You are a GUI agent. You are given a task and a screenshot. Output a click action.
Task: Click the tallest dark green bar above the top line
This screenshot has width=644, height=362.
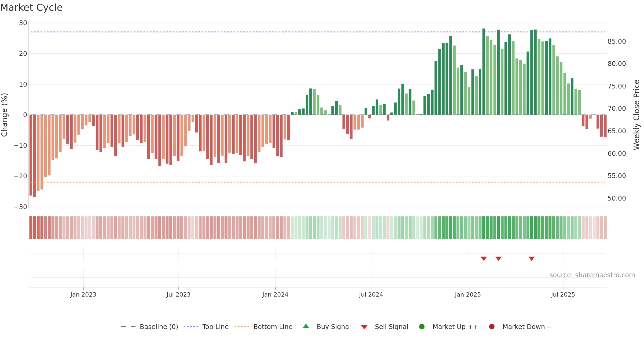(484, 72)
